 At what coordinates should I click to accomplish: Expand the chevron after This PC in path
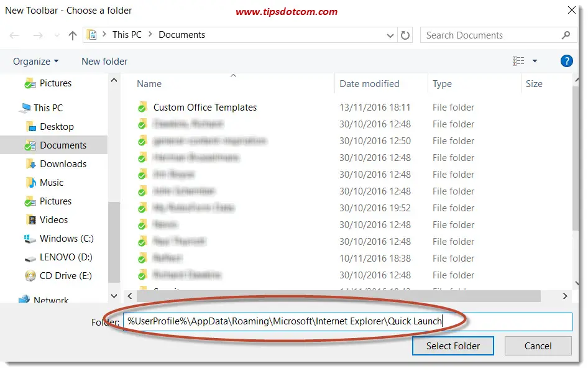150,34
